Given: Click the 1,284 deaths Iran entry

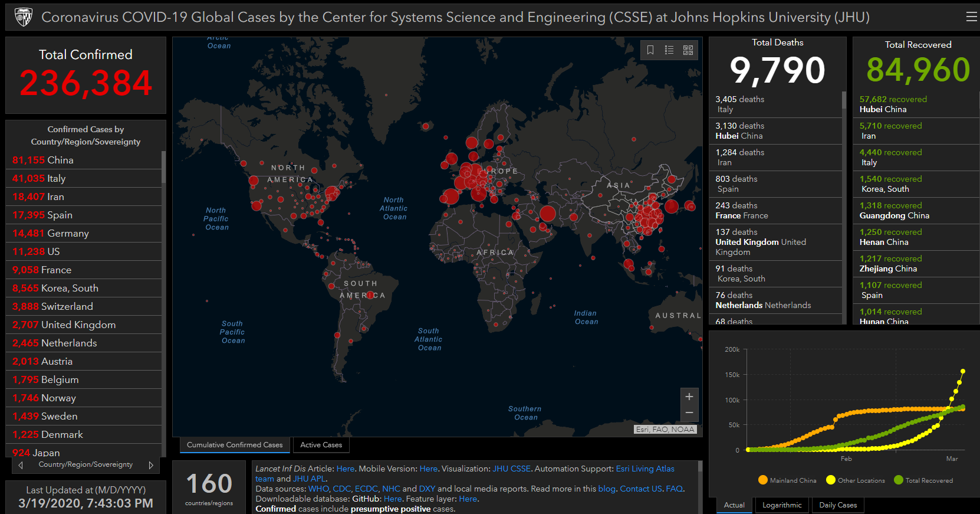Looking at the screenshot, I should pyautogui.click(x=775, y=158).
